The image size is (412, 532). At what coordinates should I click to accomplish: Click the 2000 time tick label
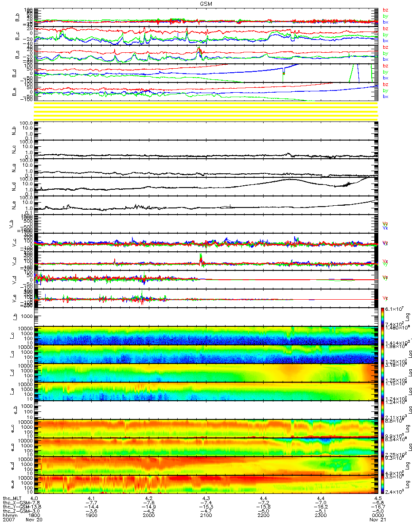coord(149,516)
